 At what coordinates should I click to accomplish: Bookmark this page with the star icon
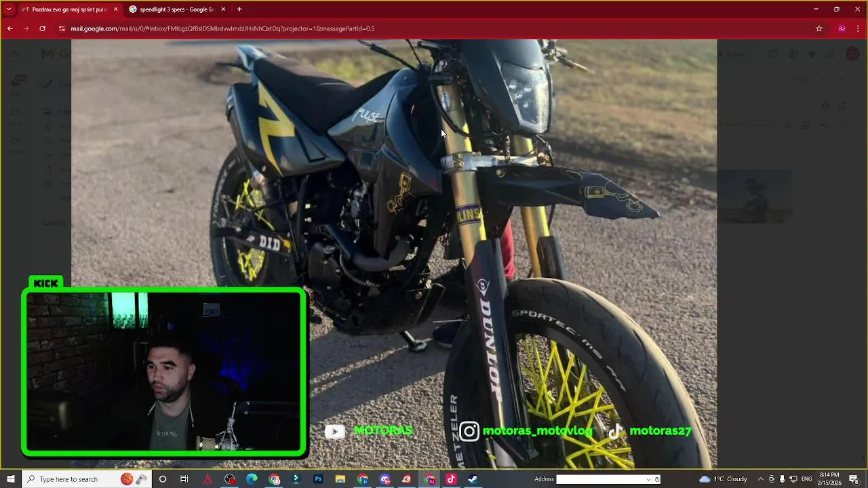[819, 28]
